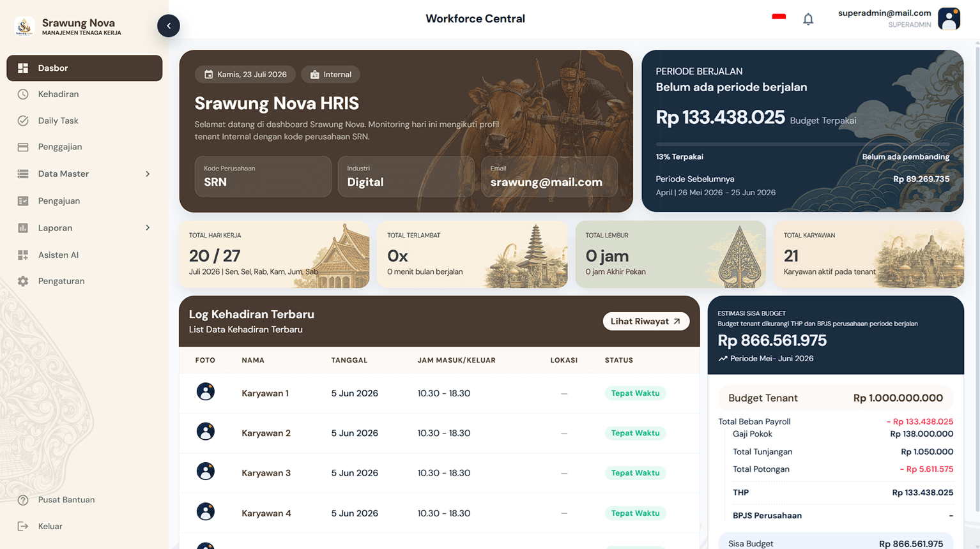Open the Total Hari Kerja card
The width and height of the screenshot is (980, 549).
click(274, 255)
